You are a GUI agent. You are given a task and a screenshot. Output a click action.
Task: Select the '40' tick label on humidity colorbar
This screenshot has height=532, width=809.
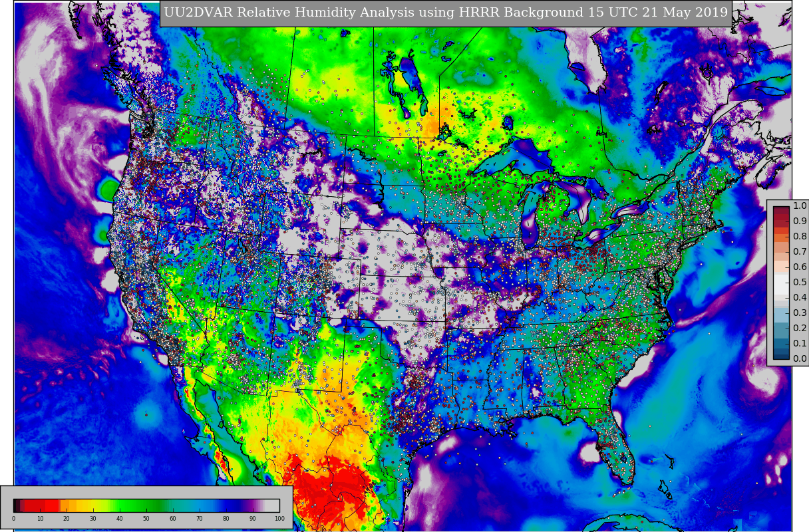pos(120,519)
